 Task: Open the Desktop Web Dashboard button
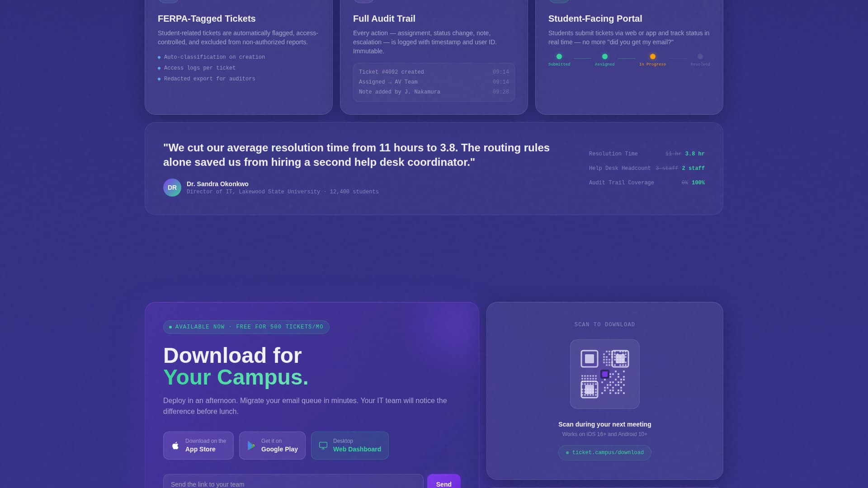(x=350, y=446)
